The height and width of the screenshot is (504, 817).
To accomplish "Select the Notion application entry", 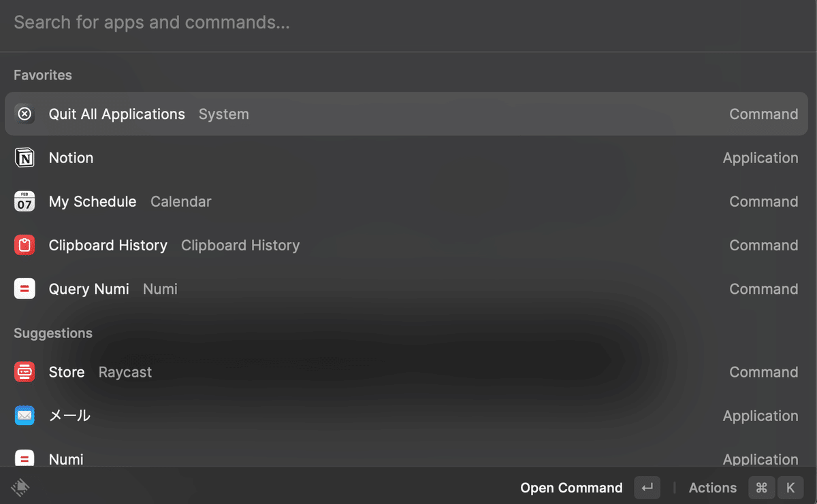I will (408, 158).
